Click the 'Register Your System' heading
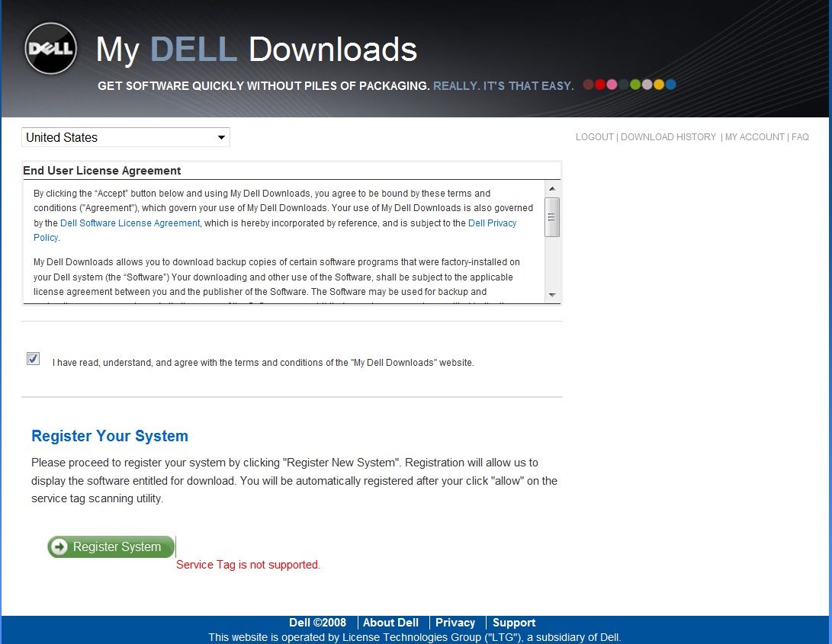The image size is (832, 644). (110, 435)
